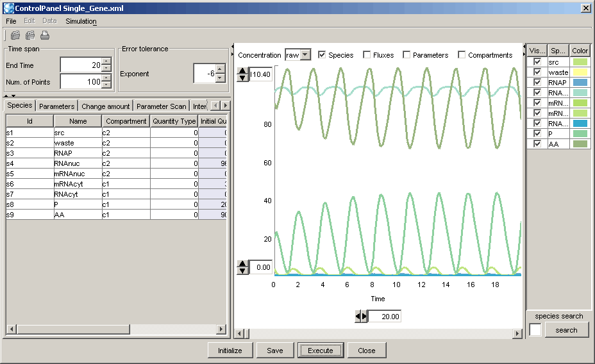Image resolution: width=595 pixels, height=364 pixels.
Task: Click the waste yellow color swatch
Action: tap(580, 72)
